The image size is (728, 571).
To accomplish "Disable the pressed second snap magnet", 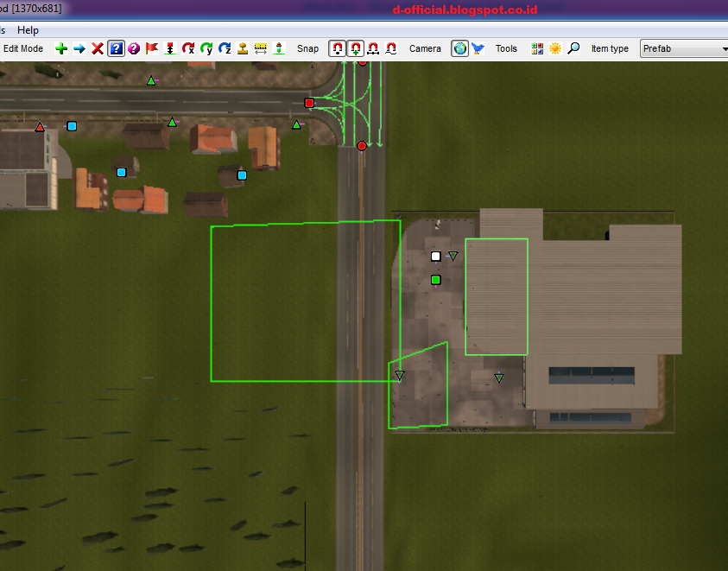I will click(355, 48).
